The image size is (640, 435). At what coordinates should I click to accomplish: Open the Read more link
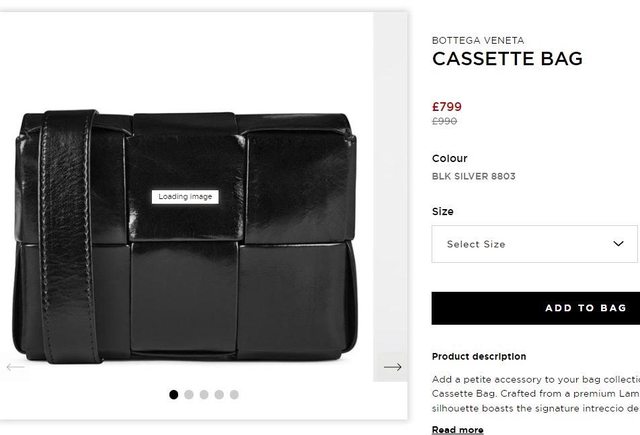457,430
